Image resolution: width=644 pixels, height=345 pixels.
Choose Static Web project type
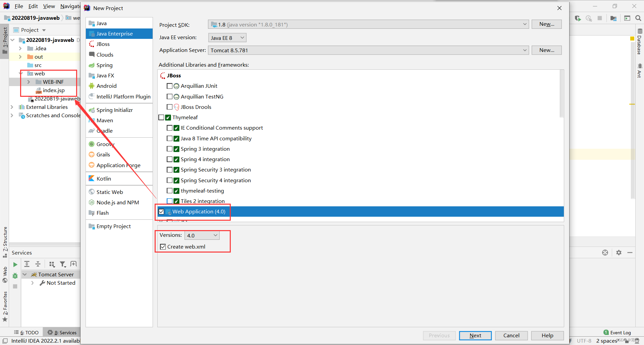119,192
